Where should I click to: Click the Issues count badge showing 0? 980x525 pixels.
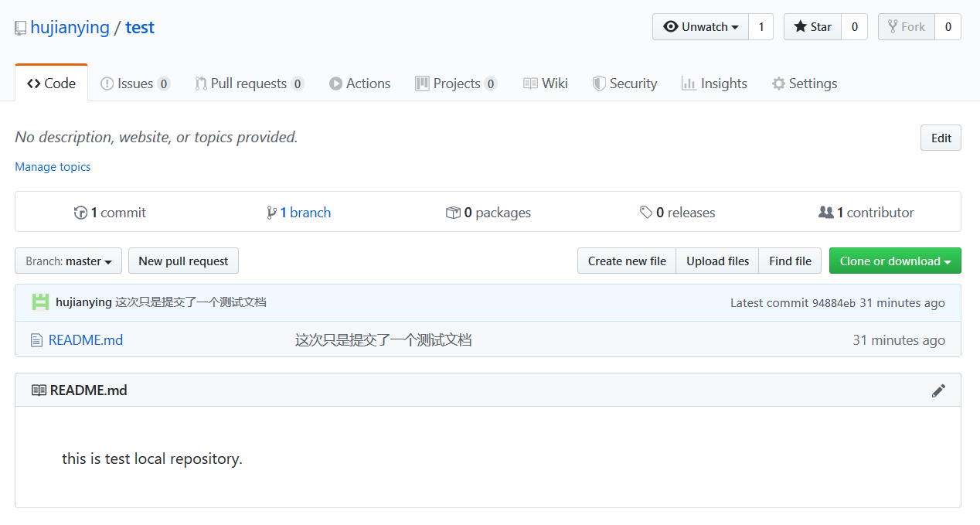pos(164,84)
